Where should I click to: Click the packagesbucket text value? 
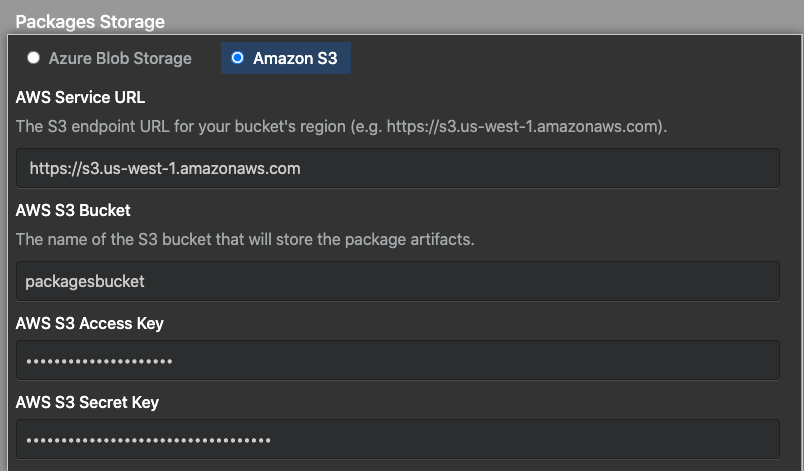(x=87, y=281)
